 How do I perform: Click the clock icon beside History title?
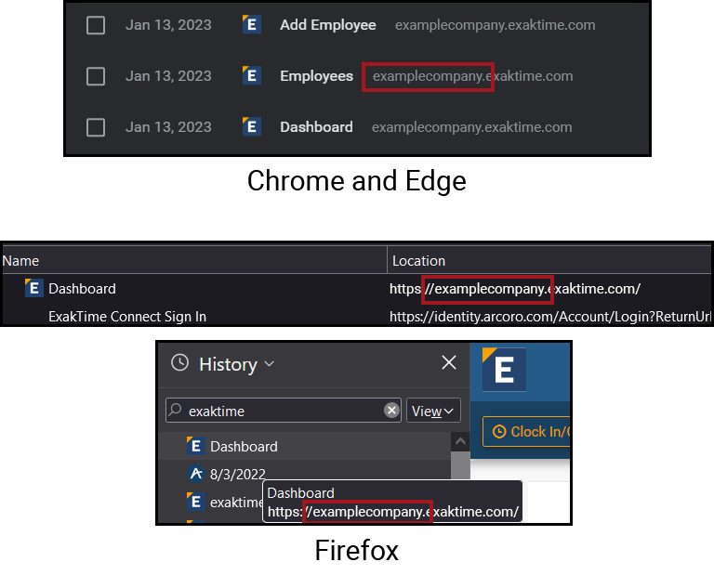[x=180, y=364]
